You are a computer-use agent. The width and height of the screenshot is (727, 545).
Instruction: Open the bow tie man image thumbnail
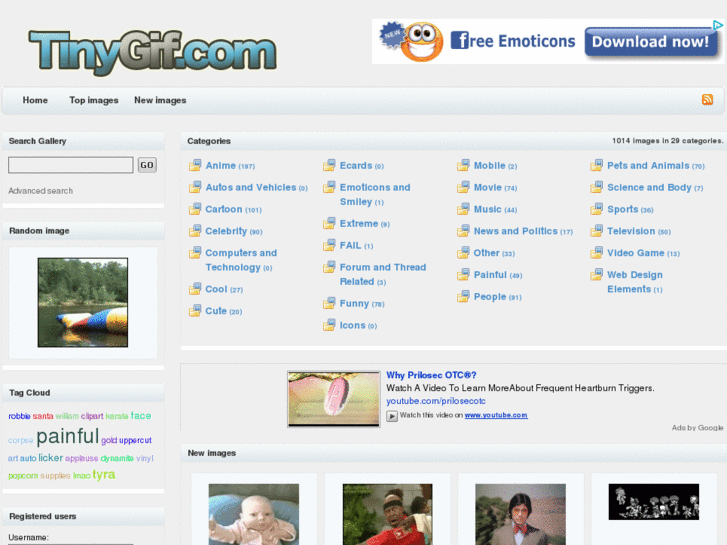(520, 514)
